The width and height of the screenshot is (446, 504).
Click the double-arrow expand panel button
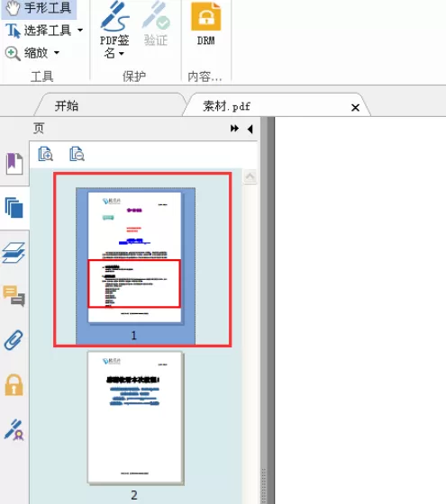point(234,129)
